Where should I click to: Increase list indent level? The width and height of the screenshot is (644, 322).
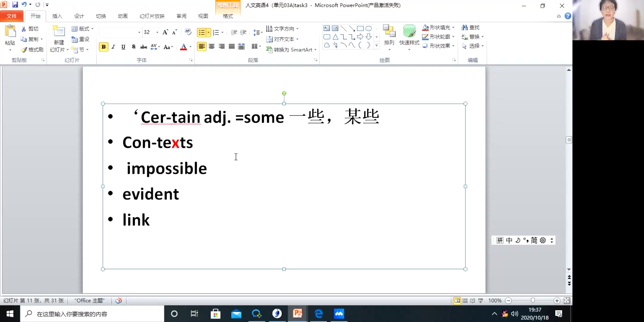tap(244, 32)
